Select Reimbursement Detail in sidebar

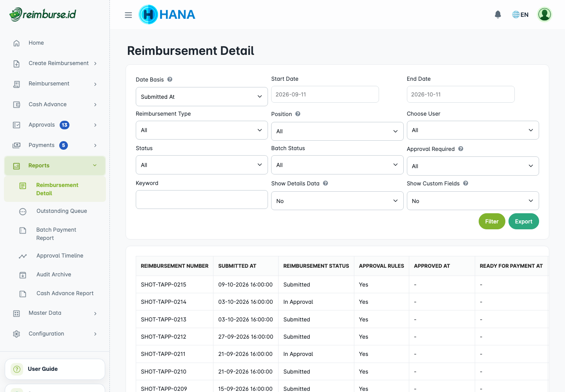pyautogui.click(x=55, y=189)
